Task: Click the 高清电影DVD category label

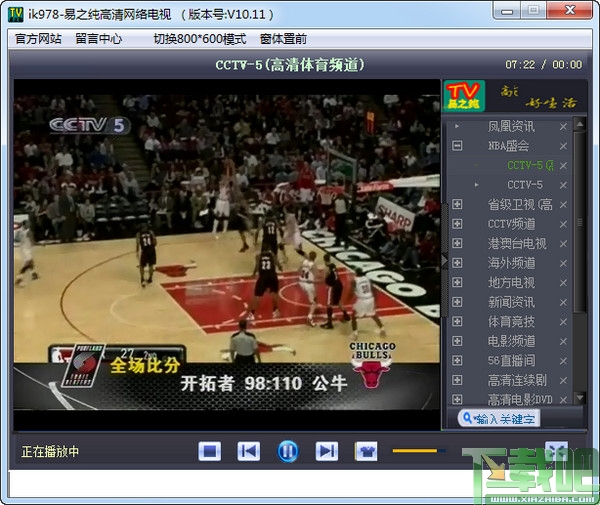Action: tap(520, 399)
